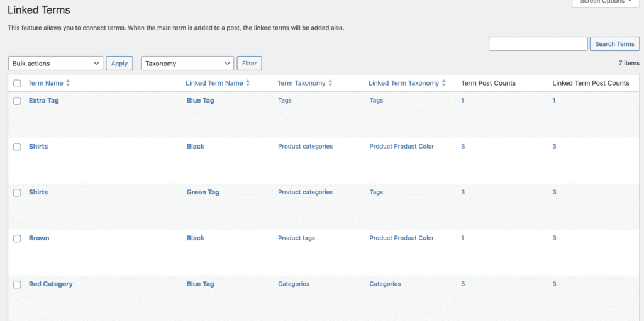Click Categories term taxonomy in Red Category row
Viewport: 644px width, 321px height.
pos(294,284)
